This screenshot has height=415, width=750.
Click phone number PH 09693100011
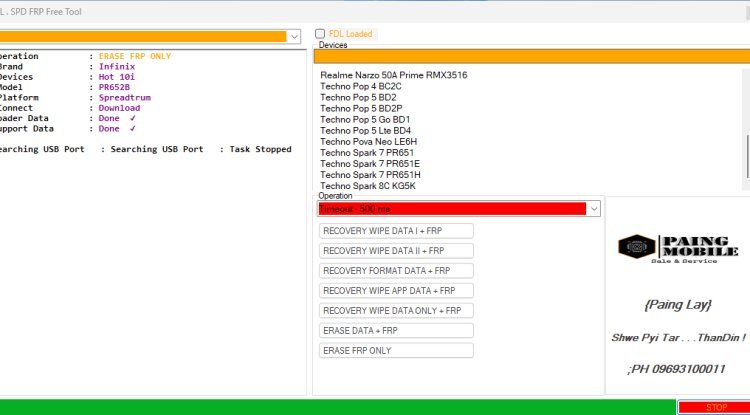pyautogui.click(x=676, y=369)
